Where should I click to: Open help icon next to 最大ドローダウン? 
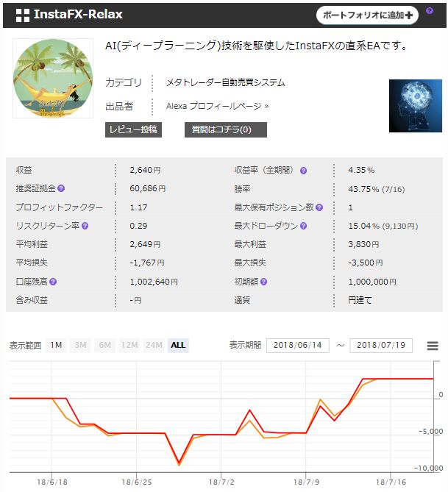pyautogui.click(x=303, y=226)
